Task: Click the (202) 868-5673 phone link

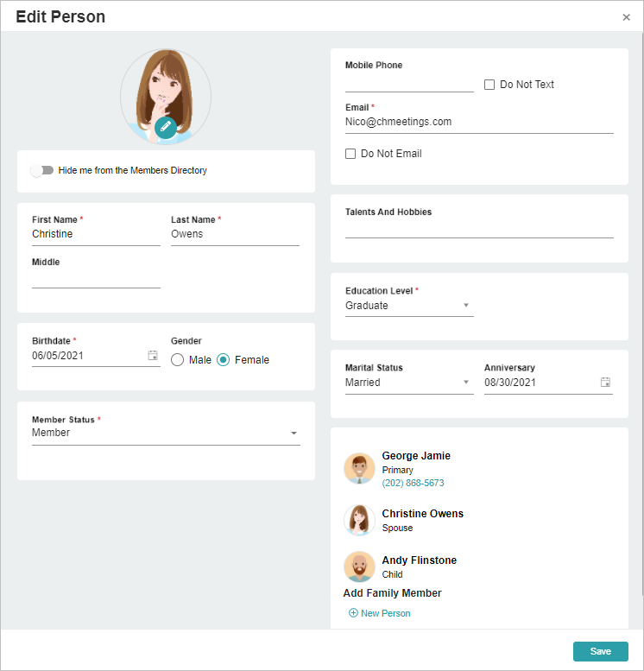Action: (413, 483)
